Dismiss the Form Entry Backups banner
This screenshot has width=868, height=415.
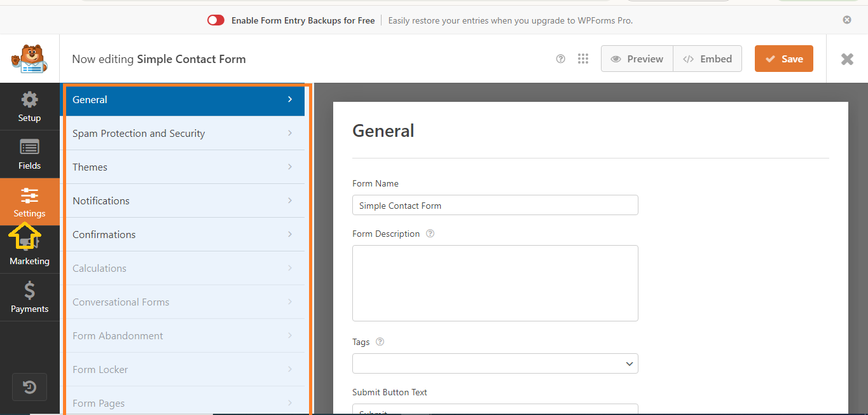846,20
